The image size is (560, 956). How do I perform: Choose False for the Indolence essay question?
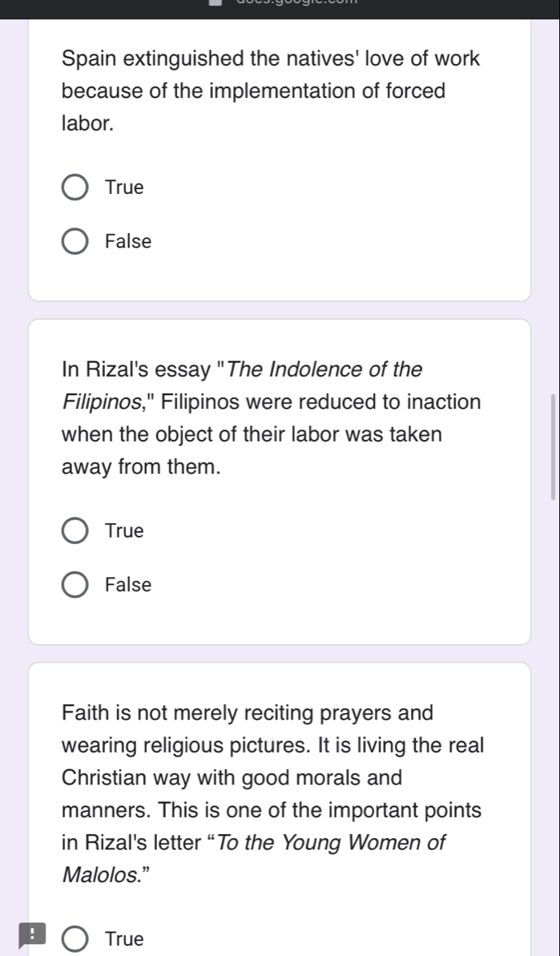[76, 585]
